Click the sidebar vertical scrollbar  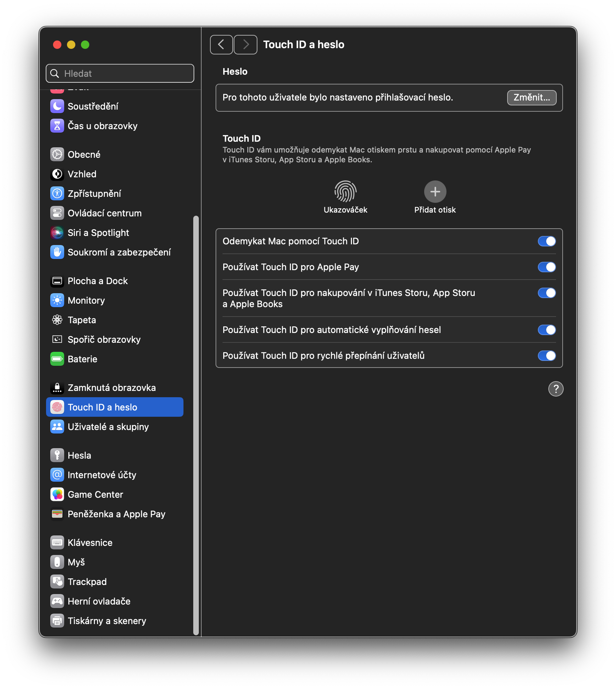196,425
